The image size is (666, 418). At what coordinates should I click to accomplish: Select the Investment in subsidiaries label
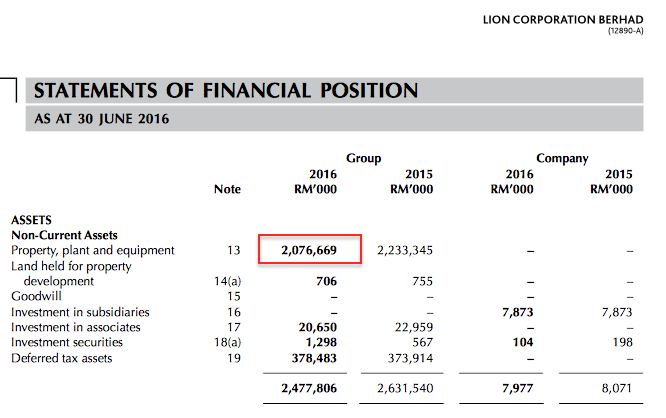click(x=80, y=312)
